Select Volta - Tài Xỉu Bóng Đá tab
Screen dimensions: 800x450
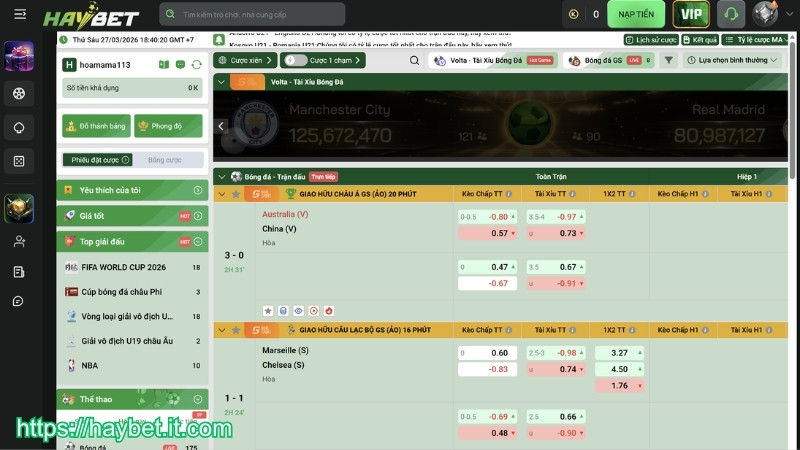(x=493, y=60)
